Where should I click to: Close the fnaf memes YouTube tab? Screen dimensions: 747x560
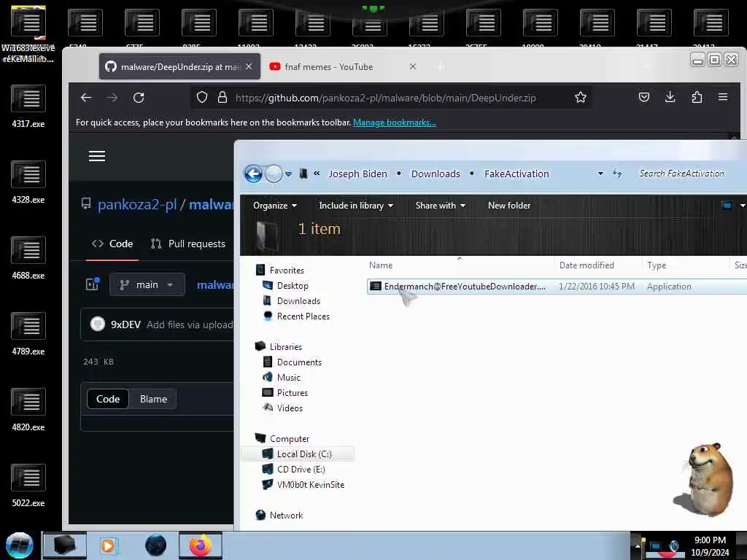click(413, 66)
